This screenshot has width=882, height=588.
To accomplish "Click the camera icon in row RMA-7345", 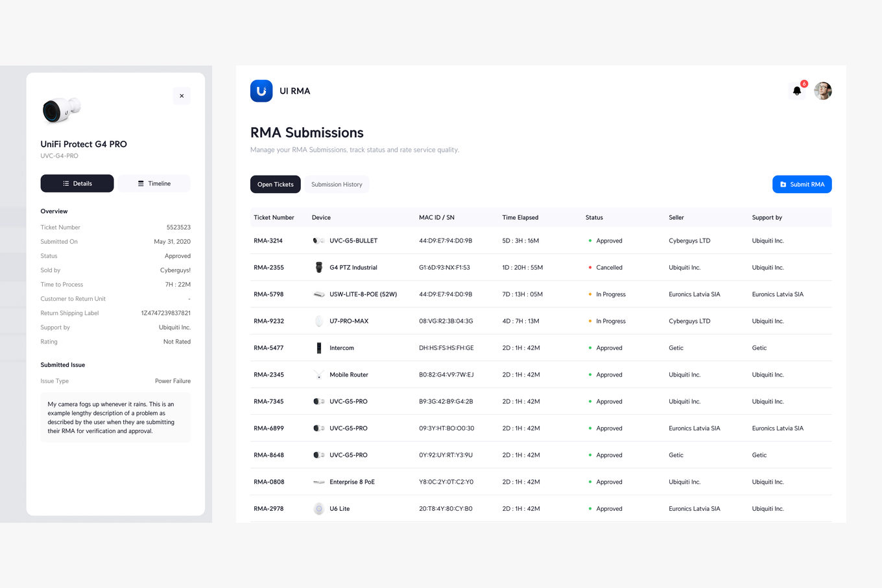I will click(x=318, y=401).
